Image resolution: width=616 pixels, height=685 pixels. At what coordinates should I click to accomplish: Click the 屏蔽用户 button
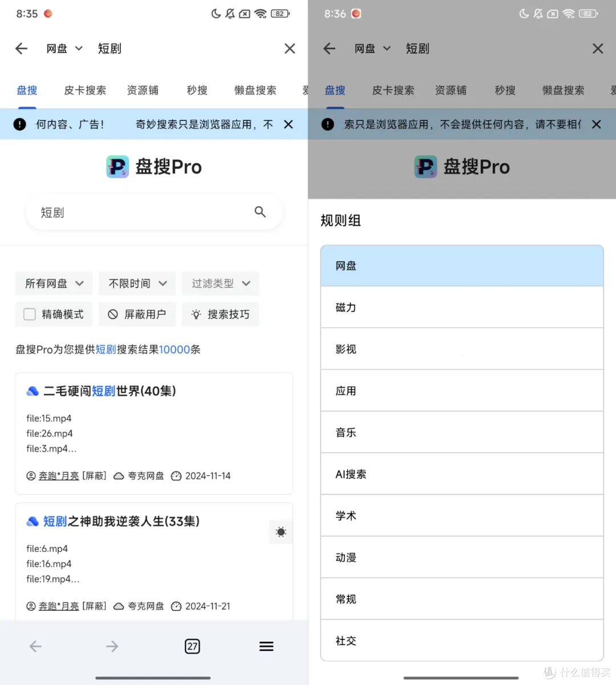pyautogui.click(x=137, y=314)
